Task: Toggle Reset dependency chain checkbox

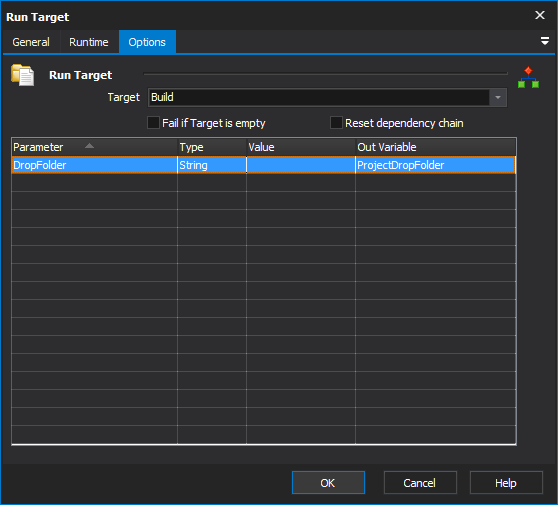Action: pos(336,123)
